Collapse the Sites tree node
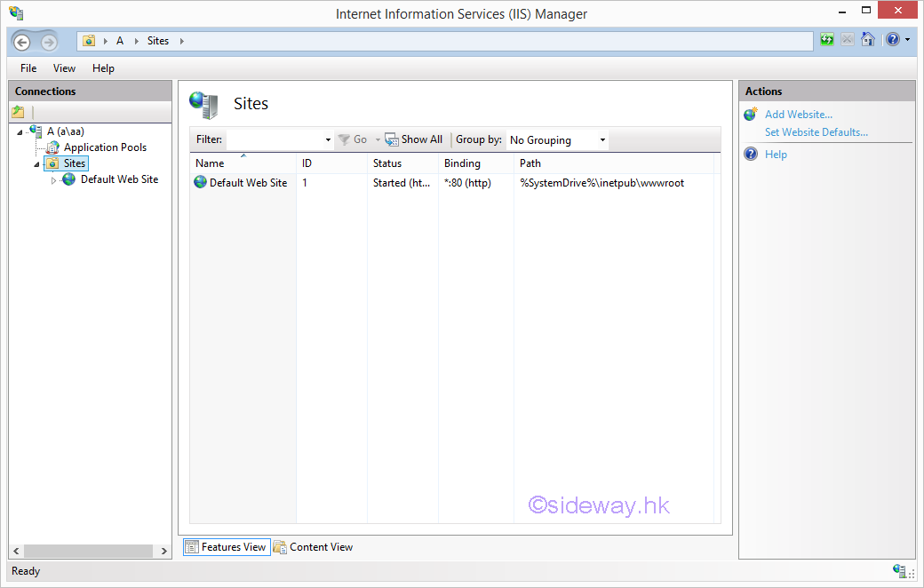The width and height of the screenshot is (924, 588). click(36, 164)
